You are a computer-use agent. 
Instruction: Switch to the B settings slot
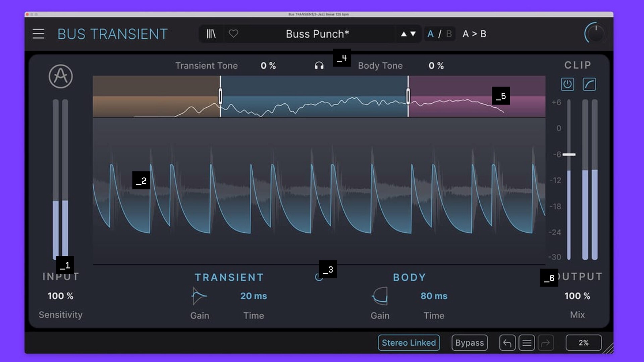tap(449, 34)
